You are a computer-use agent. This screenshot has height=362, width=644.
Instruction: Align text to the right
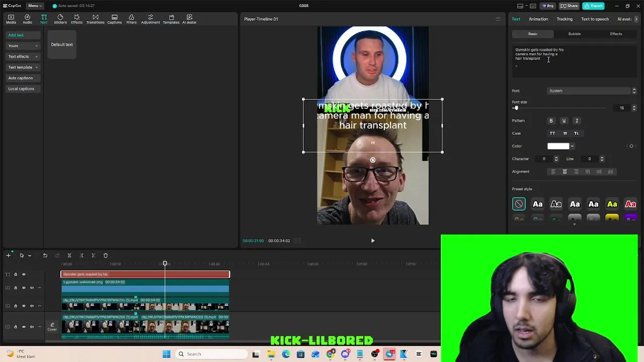pyautogui.click(x=576, y=171)
